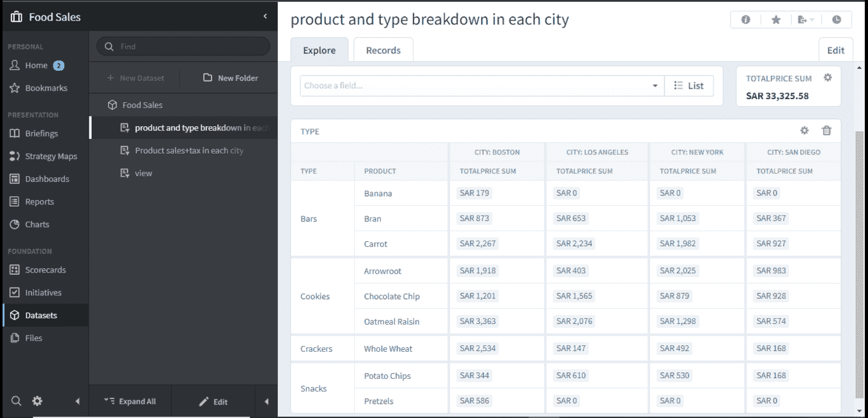Screen dimensions: 868x418
Task: Focus the Find search field
Action: [183, 46]
